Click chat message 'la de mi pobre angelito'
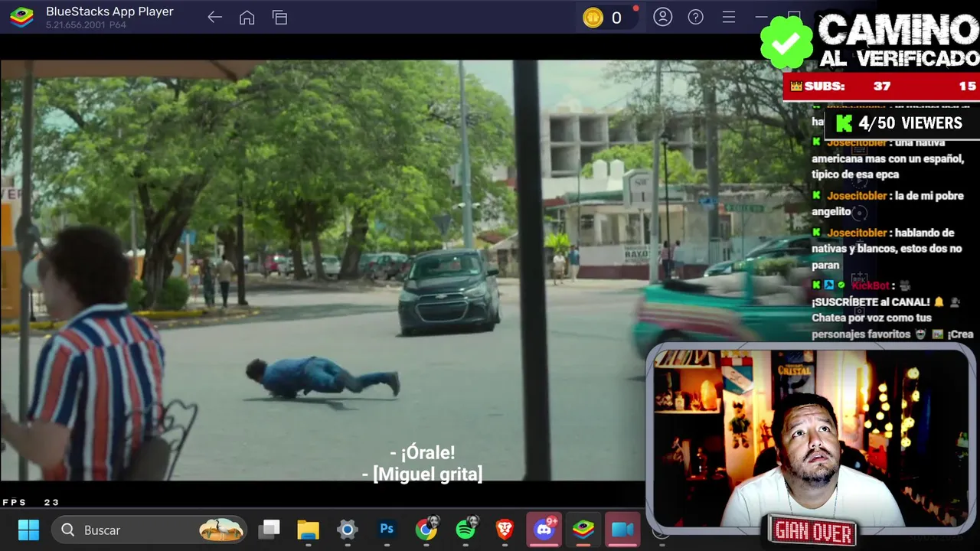Image resolution: width=980 pixels, height=551 pixels. tap(888, 204)
